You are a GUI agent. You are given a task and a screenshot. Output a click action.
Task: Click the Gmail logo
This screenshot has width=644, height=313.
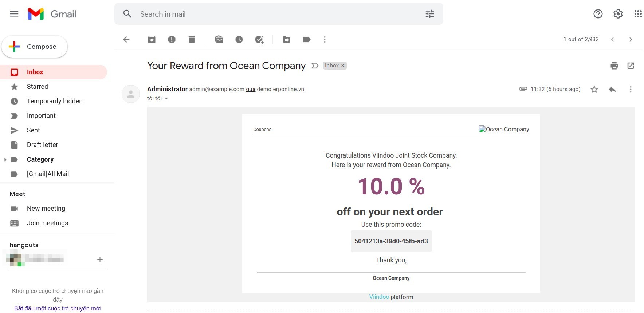pyautogui.click(x=52, y=14)
